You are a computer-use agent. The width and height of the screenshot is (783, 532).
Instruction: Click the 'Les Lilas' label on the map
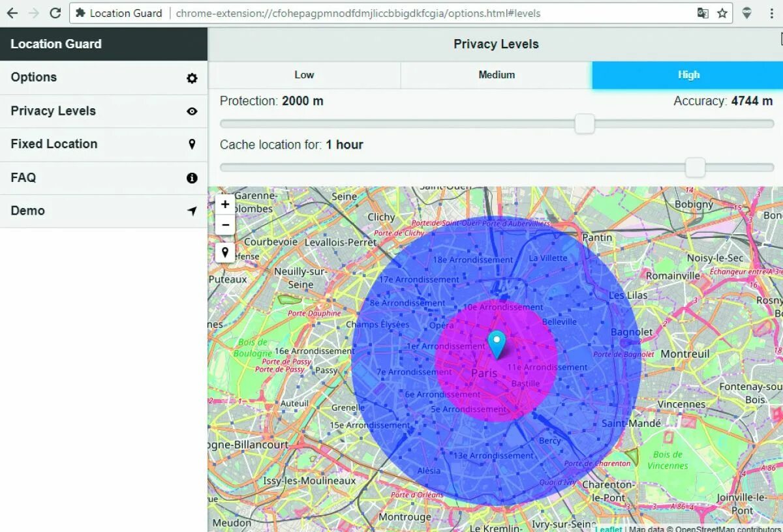pyautogui.click(x=628, y=295)
